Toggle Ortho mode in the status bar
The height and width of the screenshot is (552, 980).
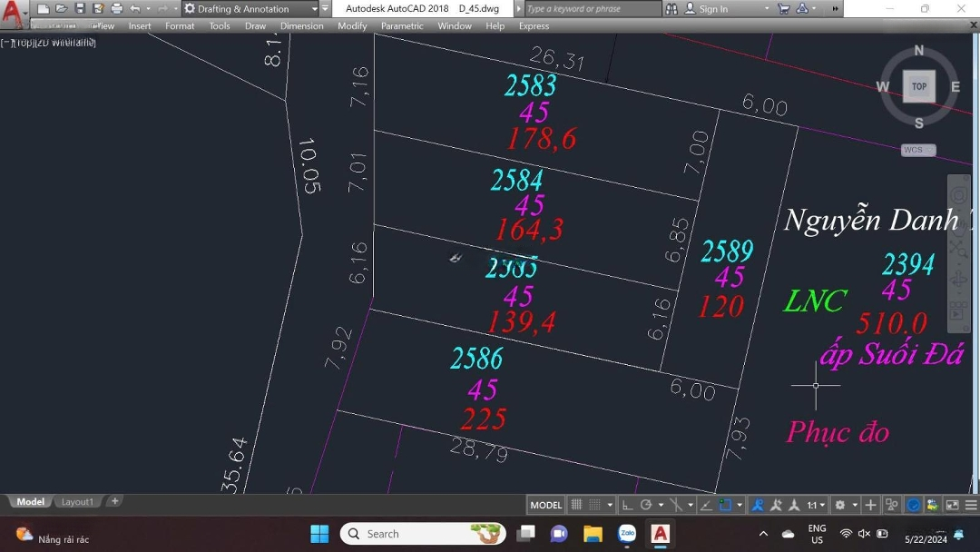pyautogui.click(x=627, y=505)
